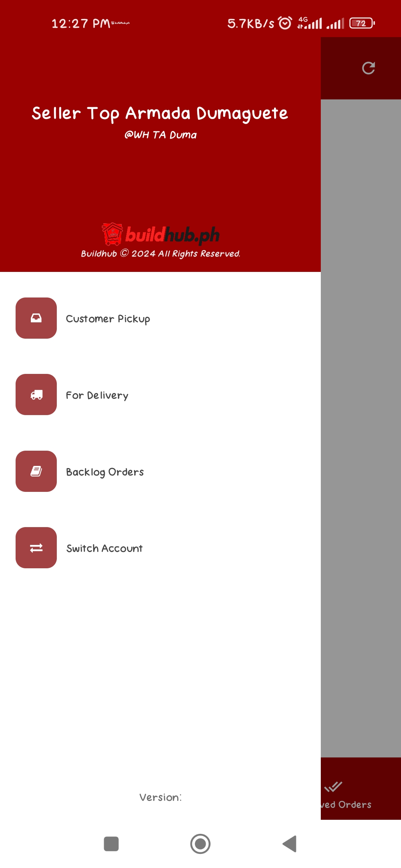Tap the Backlog Orders book icon
The image size is (401, 868).
click(x=36, y=471)
